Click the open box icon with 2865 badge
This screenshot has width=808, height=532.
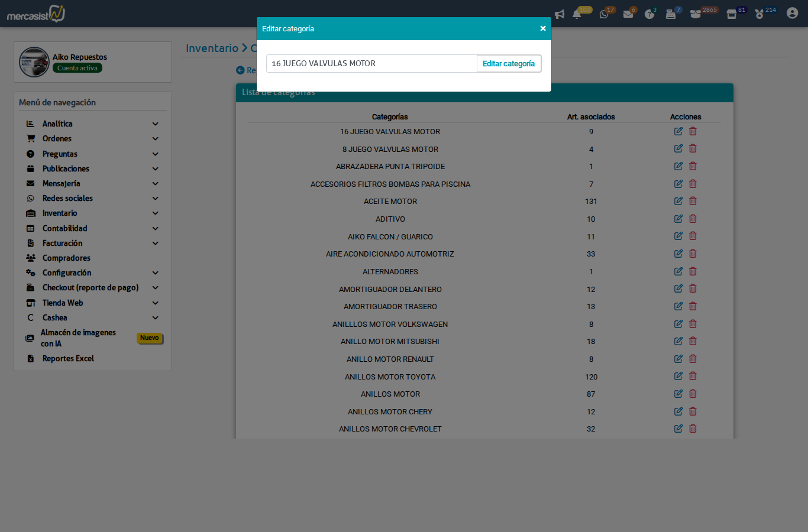[x=696, y=14]
